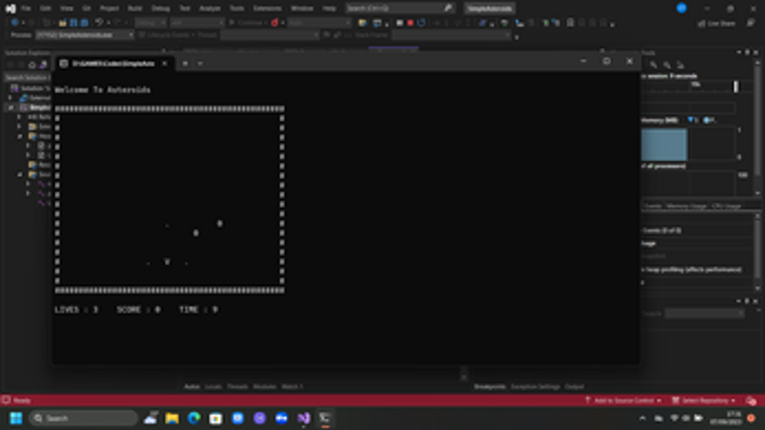This screenshot has height=430, width=765.
Task: Open the Thread dropdown
Action: (270, 35)
